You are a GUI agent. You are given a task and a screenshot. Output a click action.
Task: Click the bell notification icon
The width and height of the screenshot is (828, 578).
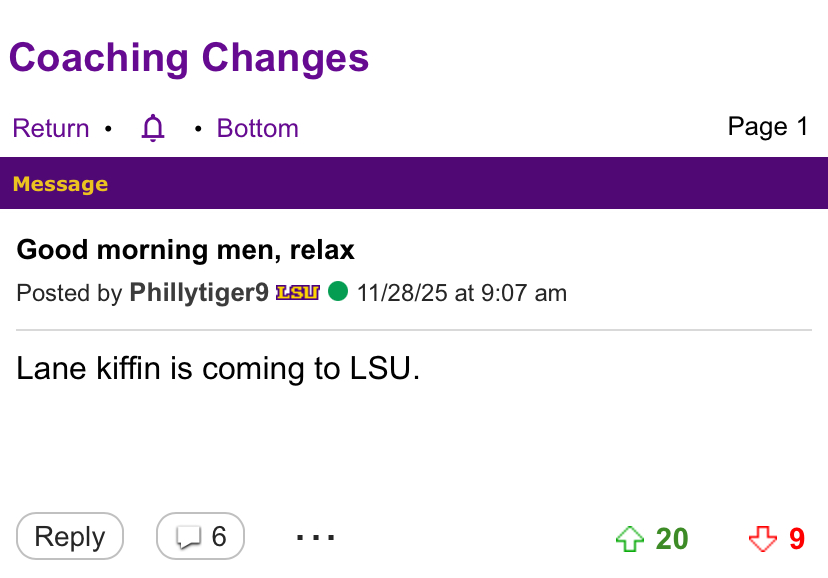tap(153, 128)
